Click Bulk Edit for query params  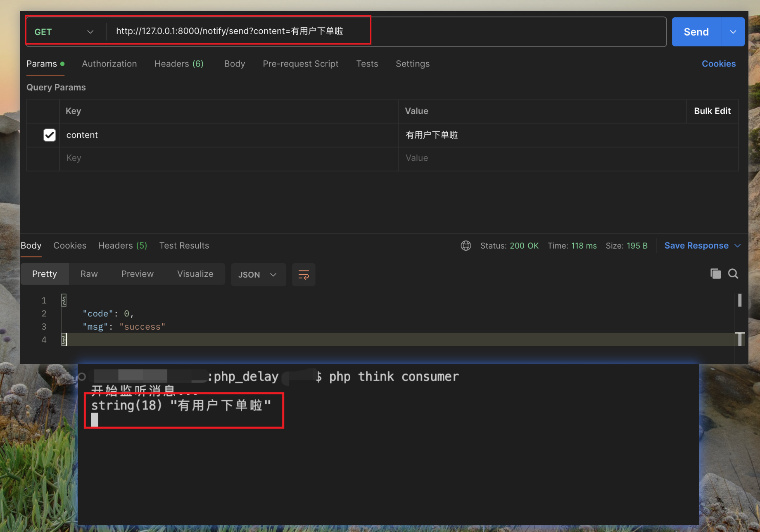[x=712, y=111]
